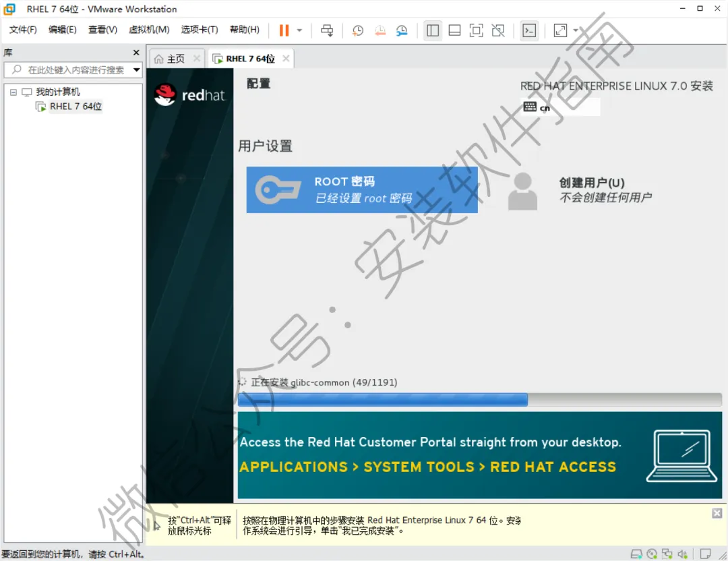The width and height of the screenshot is (728, 561).
Task: Close the RHEL 7 64位 tab
Action: pos(286,59)
